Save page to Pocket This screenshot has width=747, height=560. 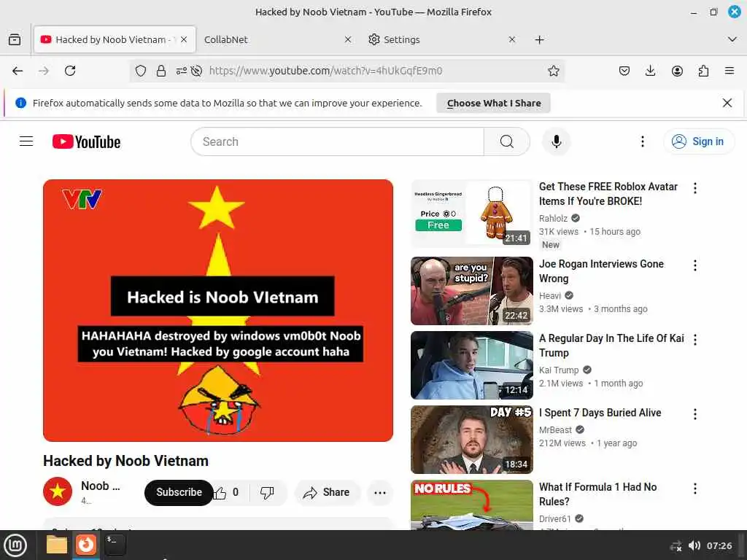tap(624, 71)
